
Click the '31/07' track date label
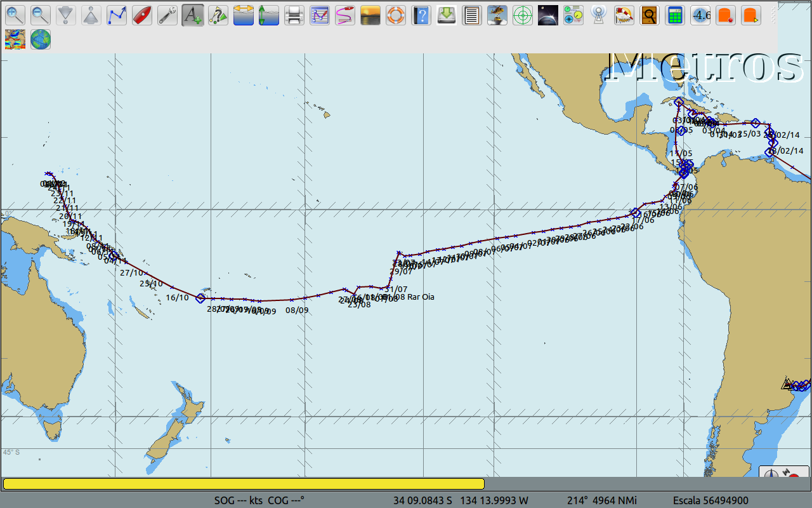[x=396, y=289]
